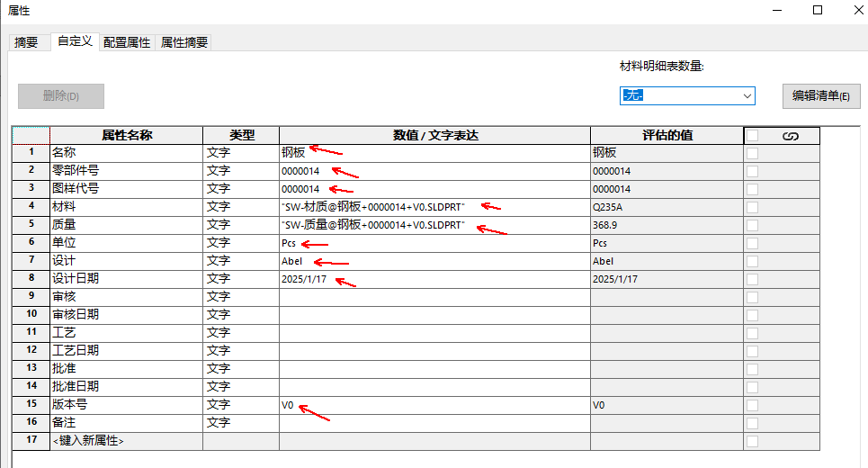Switch to the 摘要 tab

pyautogui.click(x=27, y=42)
